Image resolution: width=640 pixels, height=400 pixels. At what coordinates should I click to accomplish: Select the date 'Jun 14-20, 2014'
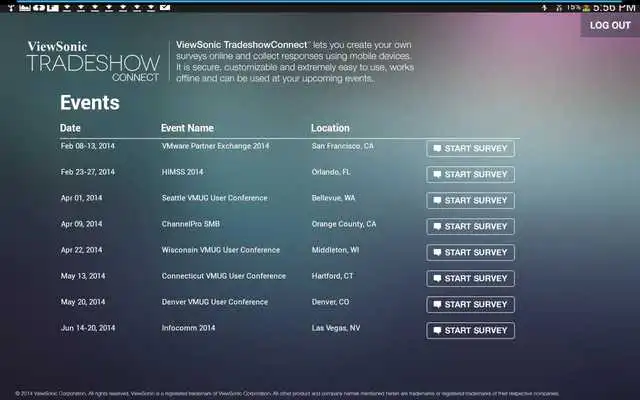click(x=88, y=328)
